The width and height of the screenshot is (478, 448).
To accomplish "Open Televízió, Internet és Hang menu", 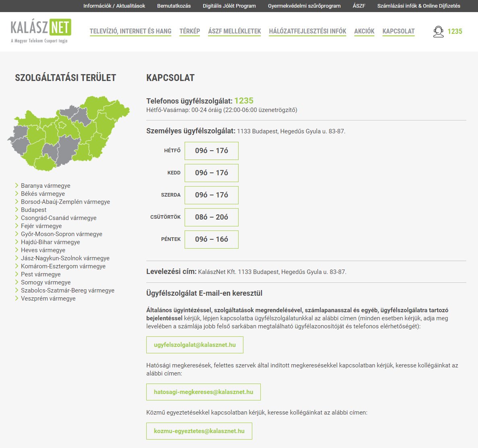I will coord(131,31).
